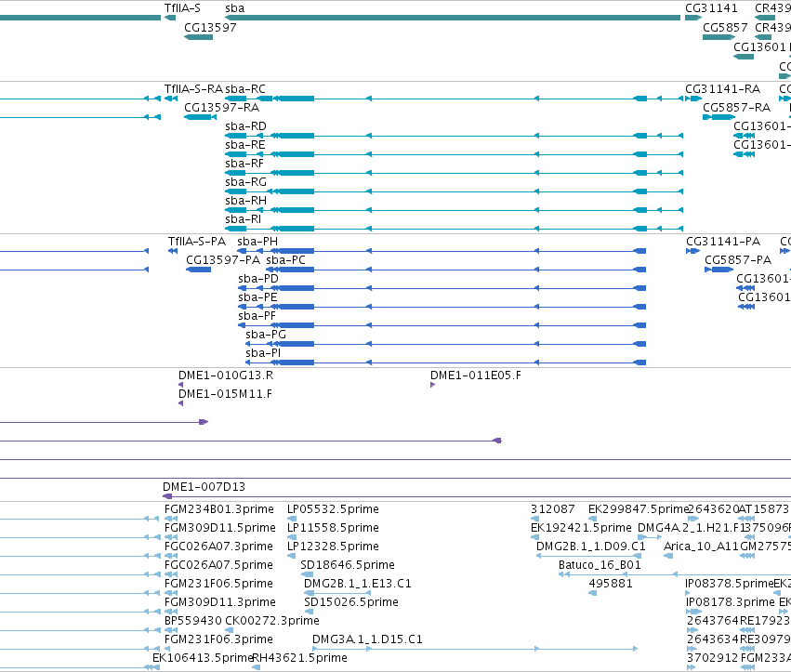Click the IP08378.5prime EST label

click(x=730, y=584)
